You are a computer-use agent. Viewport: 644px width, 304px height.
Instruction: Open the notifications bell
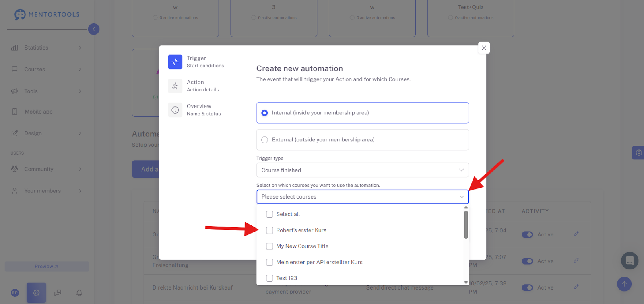point(79,293)
